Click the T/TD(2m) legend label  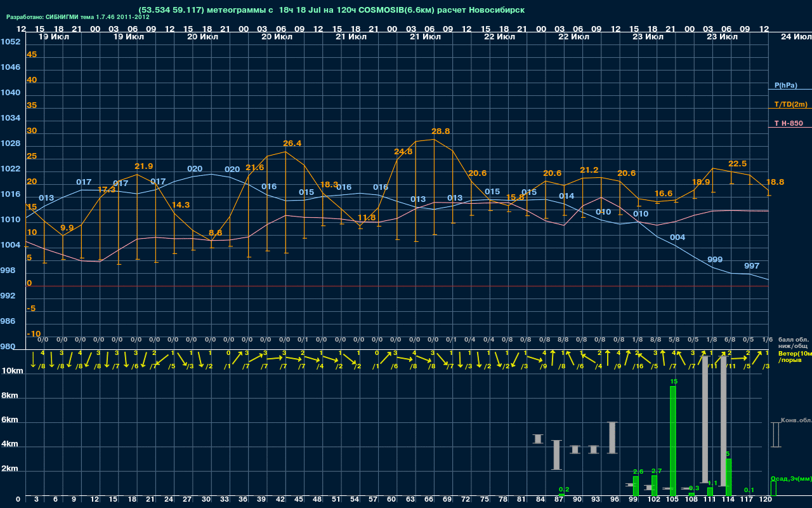(790, 104)
